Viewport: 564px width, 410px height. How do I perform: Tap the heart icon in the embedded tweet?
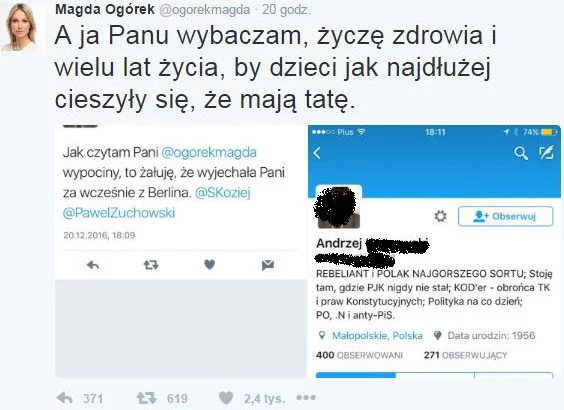click(209, 265)
